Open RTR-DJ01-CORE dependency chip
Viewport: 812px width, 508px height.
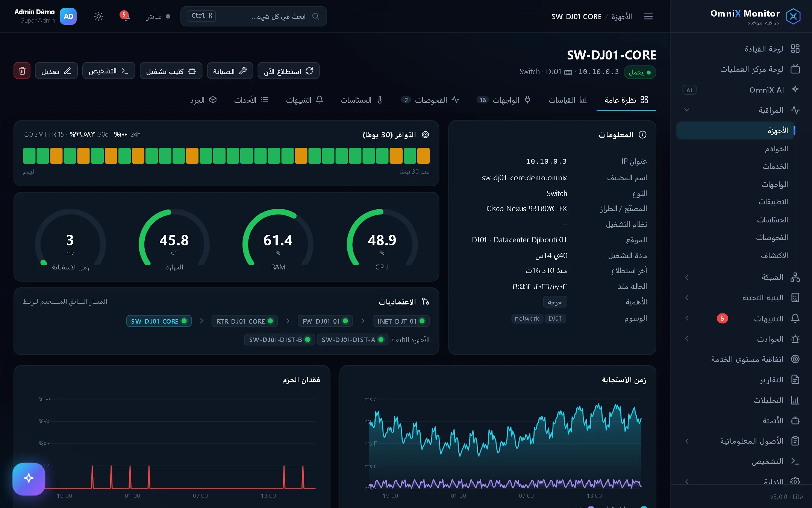(245, 321)
